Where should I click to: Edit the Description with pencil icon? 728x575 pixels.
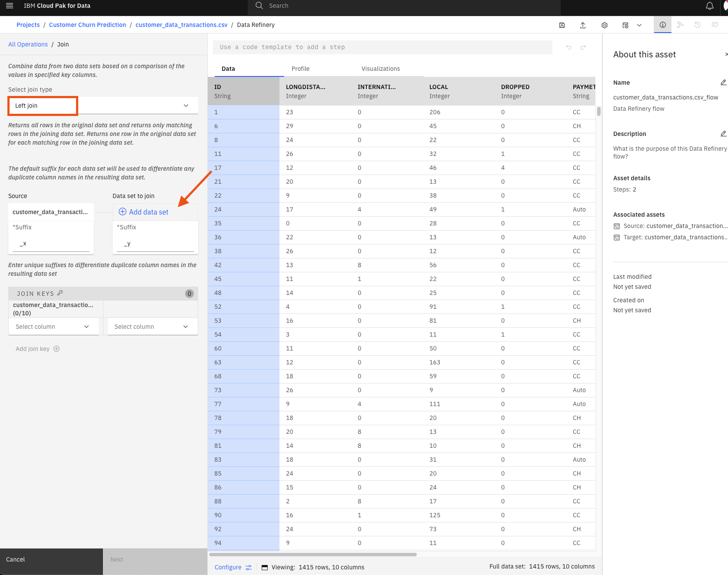pyautogui.click(x=723, y=134)
